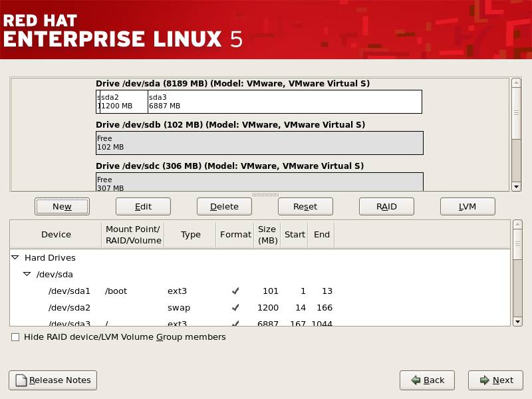This screenshot has width=532, height=399.
Task: Select the sda2 1200 MB block in drive map
Action: pyautogui.click(x=124, y=102)
